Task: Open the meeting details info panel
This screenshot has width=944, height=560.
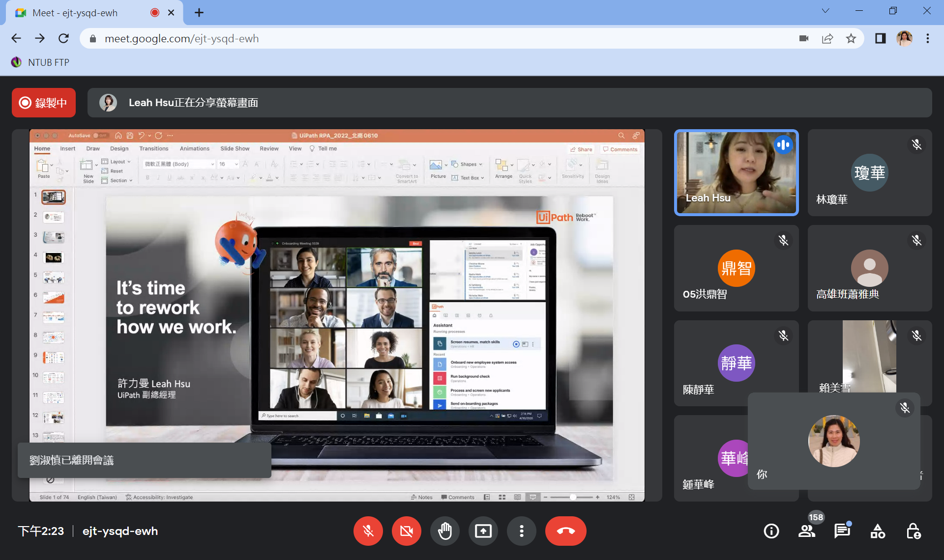Action: pyautogui.click(x=771, y=531)
